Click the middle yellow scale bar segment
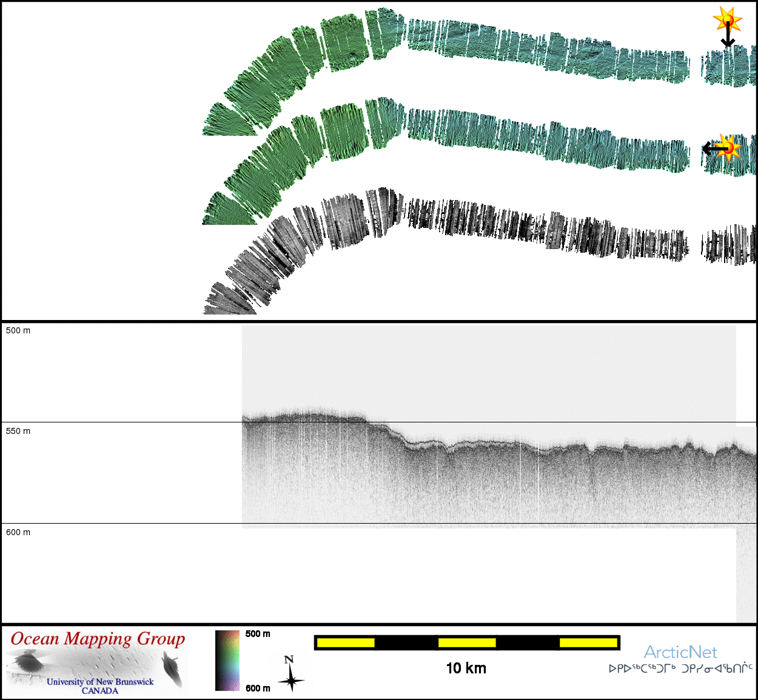Screen dimensions: 758x700 [x=467, y=642]
